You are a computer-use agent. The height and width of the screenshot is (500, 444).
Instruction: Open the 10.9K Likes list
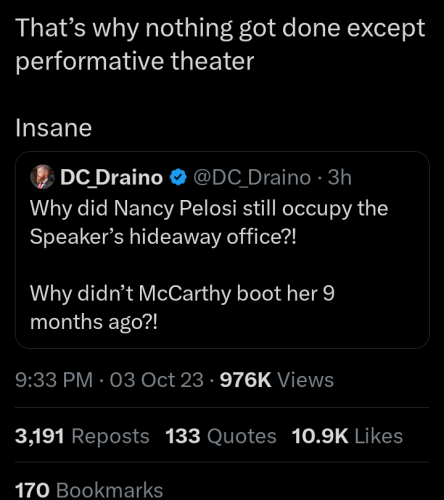coord(347,436)
